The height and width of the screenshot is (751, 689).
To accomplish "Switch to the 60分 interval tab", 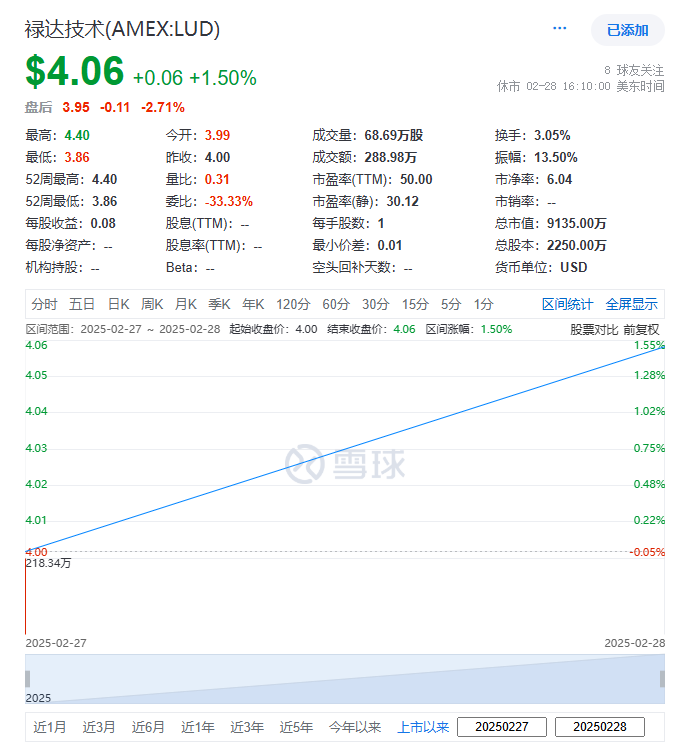I will tap(336, 304).
